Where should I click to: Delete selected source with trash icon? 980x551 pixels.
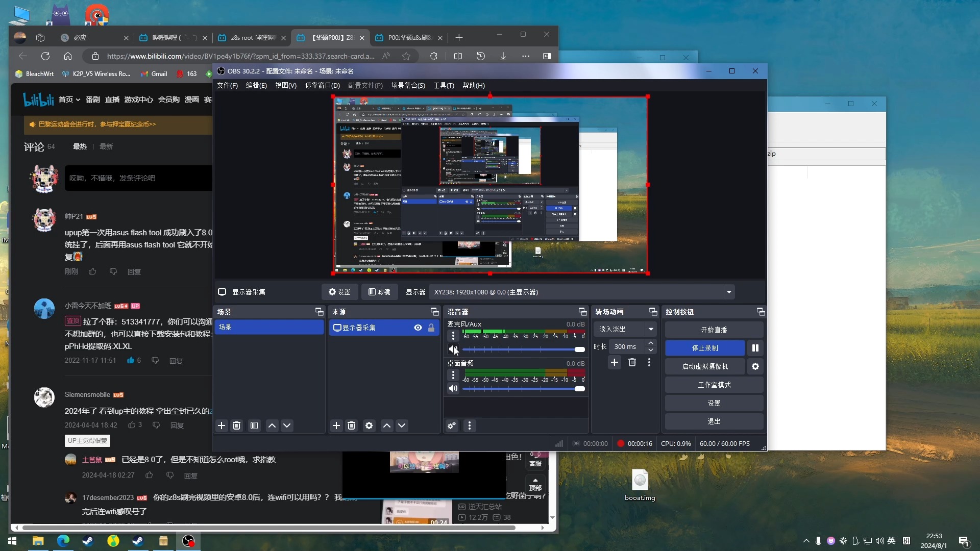coord(351,425)
